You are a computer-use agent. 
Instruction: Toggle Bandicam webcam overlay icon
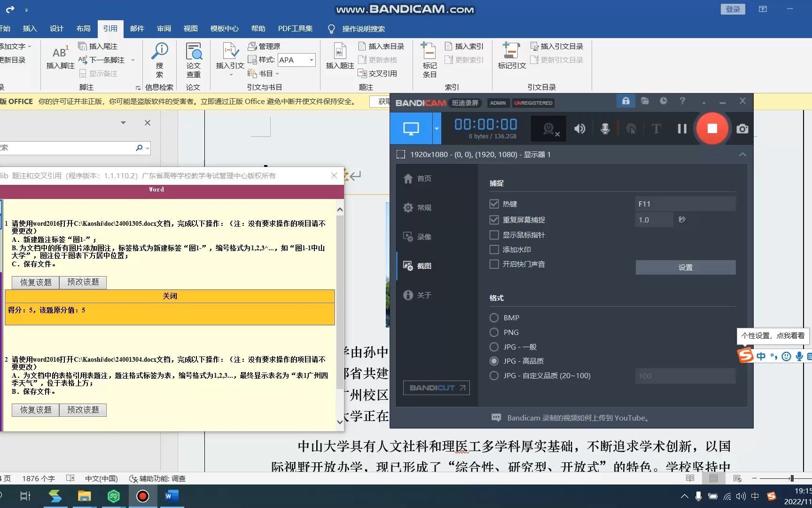[549, 129]
